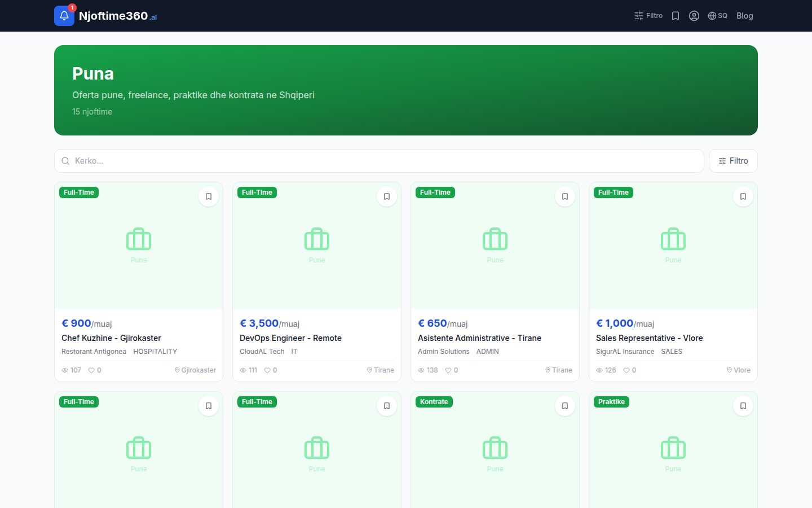Open the SQ language selector
812x508 pixels.
(x=717, y=16)
